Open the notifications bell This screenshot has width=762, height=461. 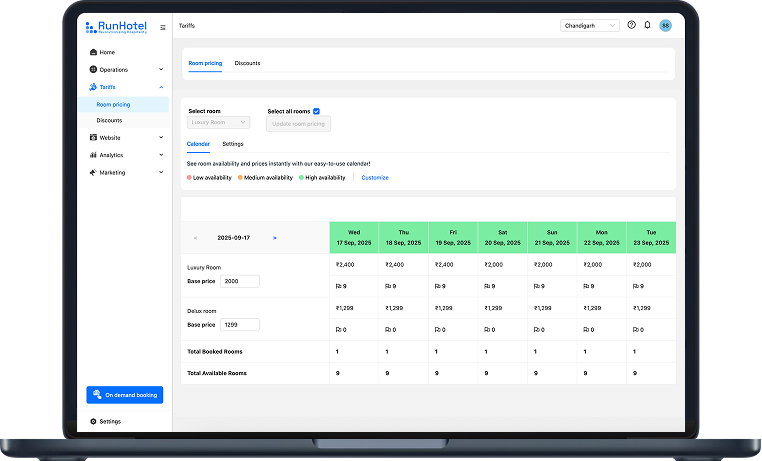(647, 25)
